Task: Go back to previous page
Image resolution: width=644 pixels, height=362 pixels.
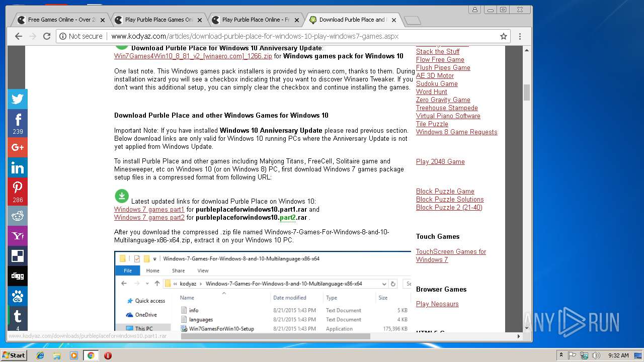Action: [x=19, y=36]
